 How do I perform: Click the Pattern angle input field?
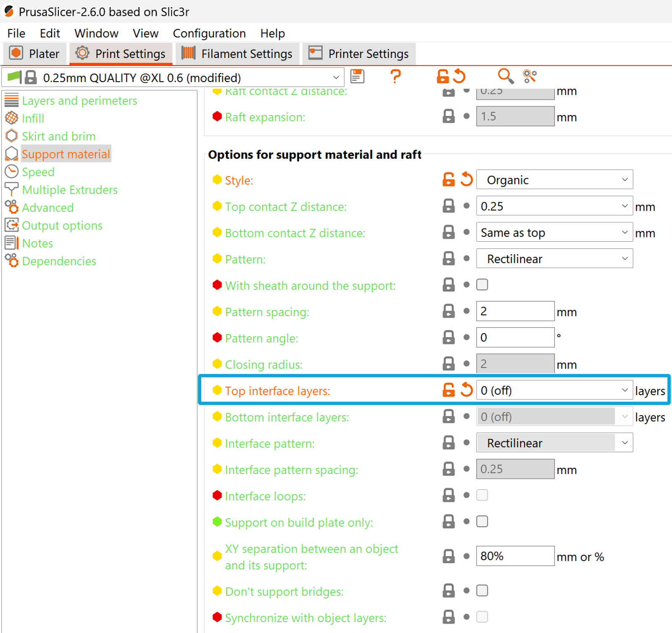click(515, 338)
